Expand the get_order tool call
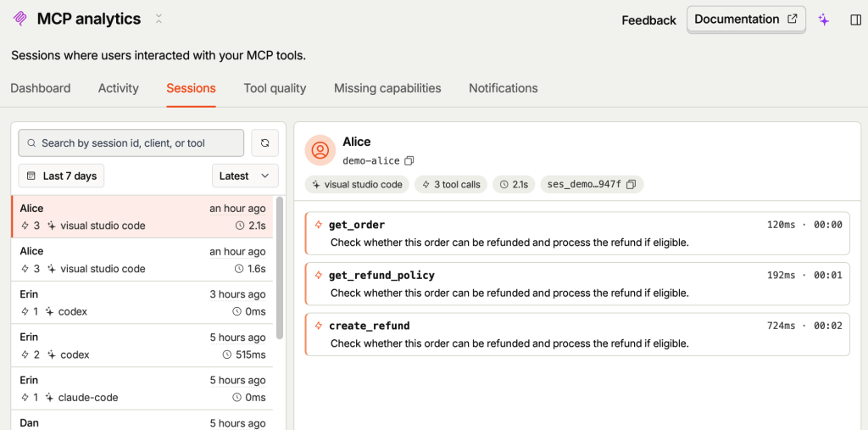Viewport: 868px width, 430px height. point(577,233)
